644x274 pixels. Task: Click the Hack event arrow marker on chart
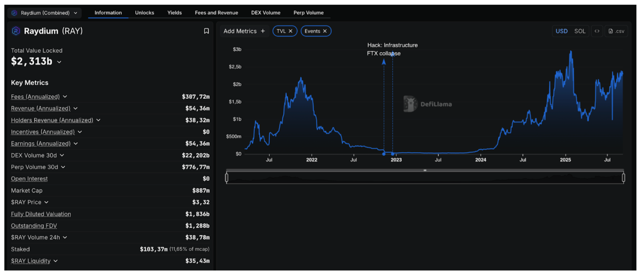click(384, 62)
